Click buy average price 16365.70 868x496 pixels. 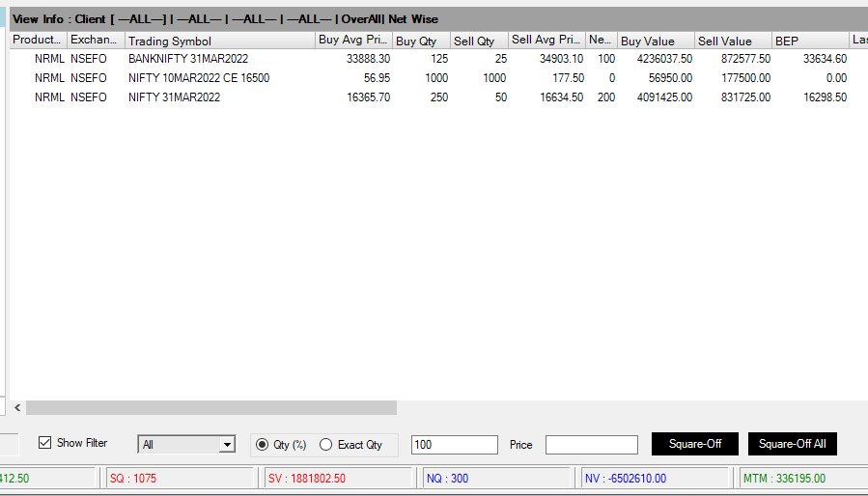click(x=368, y=97)
